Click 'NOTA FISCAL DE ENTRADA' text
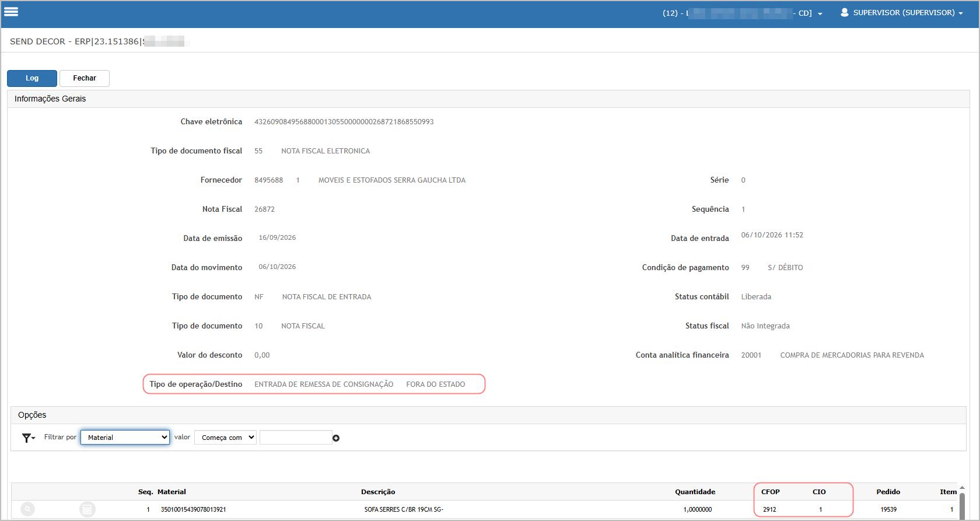 [327, 297]
